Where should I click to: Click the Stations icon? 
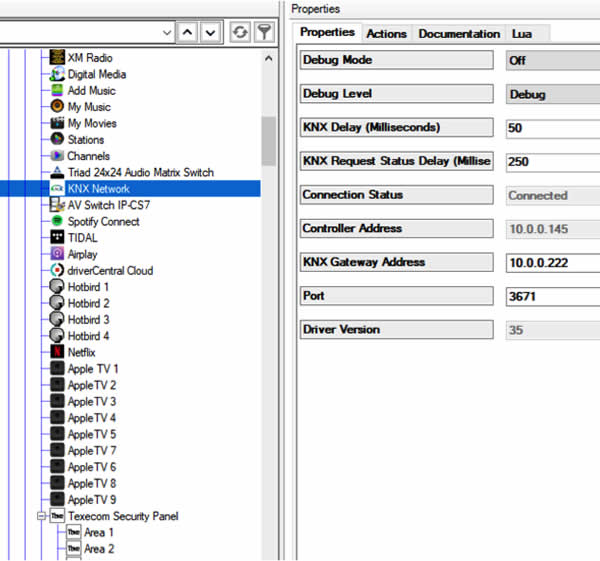coord(57,139)
